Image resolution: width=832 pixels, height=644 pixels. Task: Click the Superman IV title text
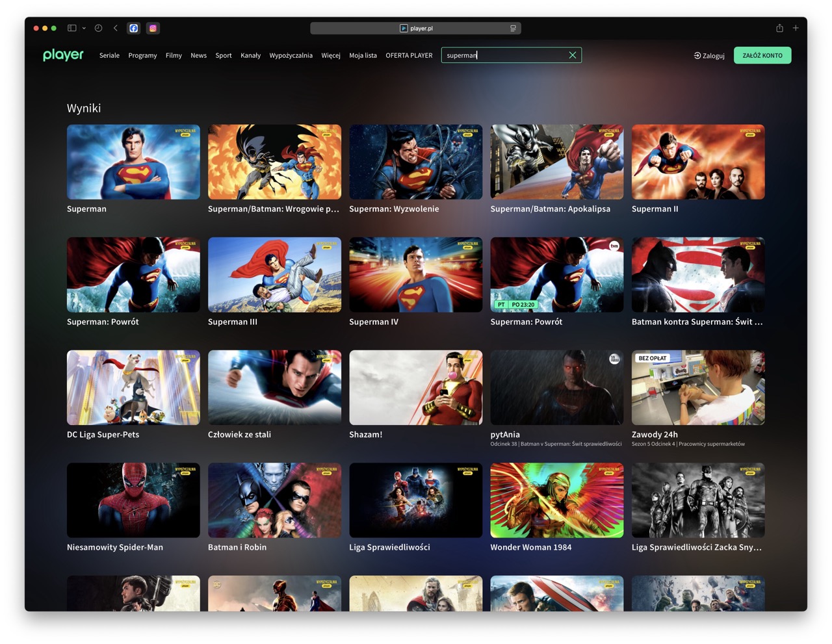pyautogui.click(x=374, y=322)
